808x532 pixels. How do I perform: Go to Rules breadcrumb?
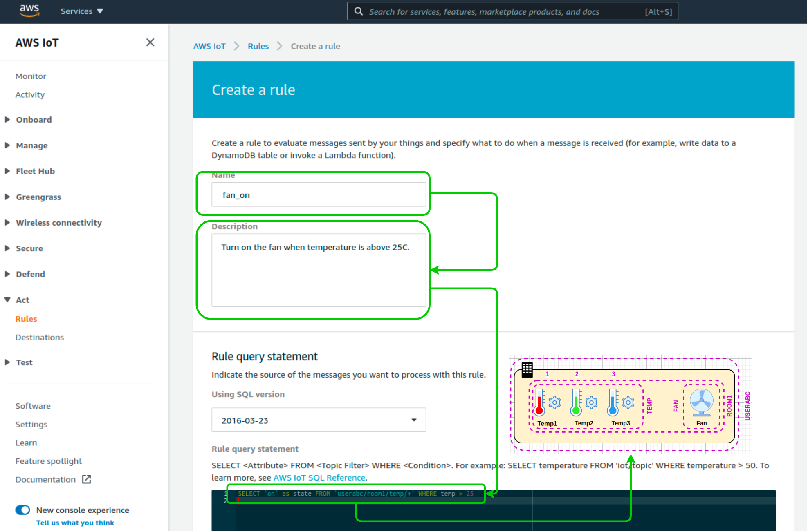[258, 46]
